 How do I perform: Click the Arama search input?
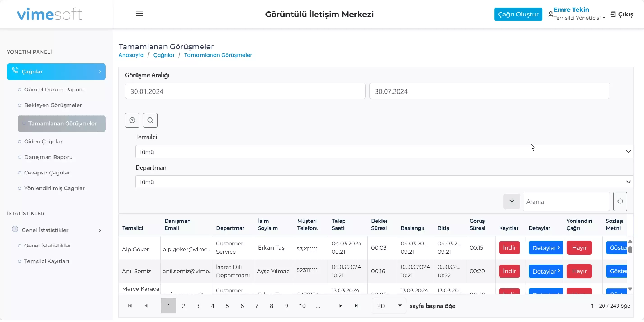566,201
